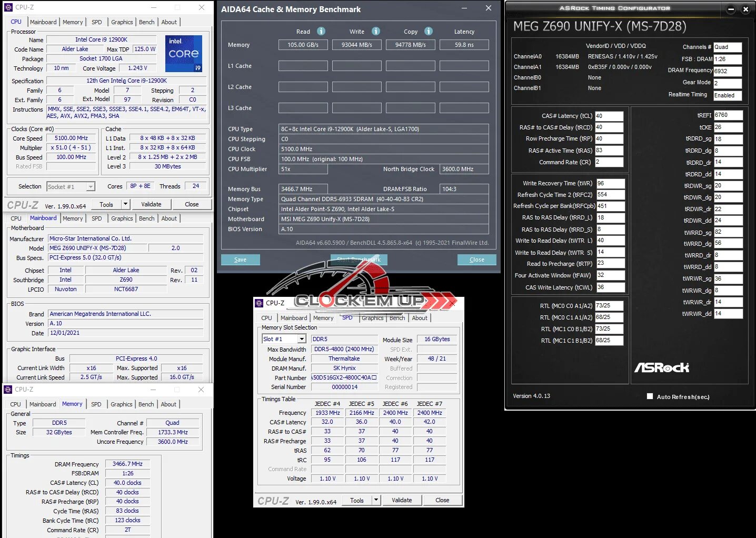
Task: Click the Core Voltage value 1.243 V
Action: pos(137,68)
